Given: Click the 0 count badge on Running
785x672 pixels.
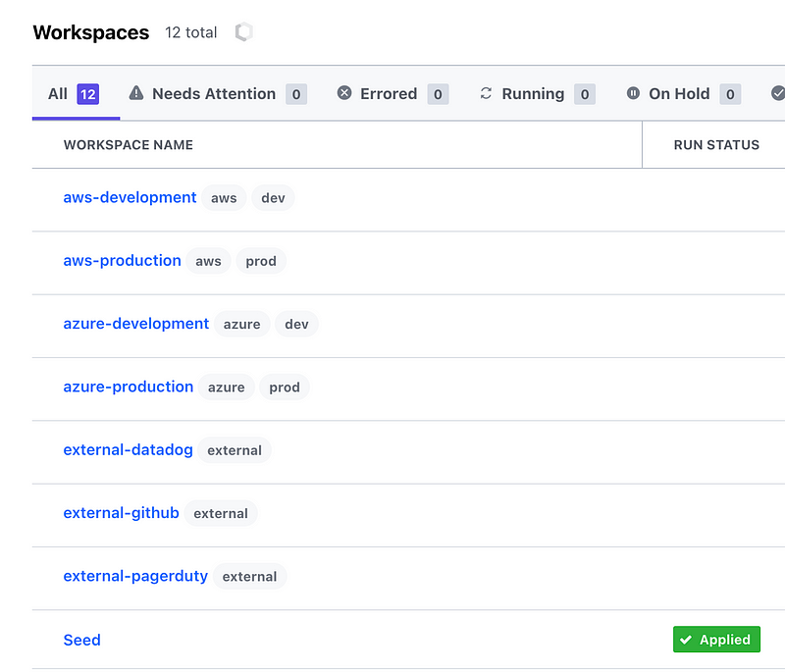Looking at the screenshot, I should pyautogui.click(x=585, y=94).
